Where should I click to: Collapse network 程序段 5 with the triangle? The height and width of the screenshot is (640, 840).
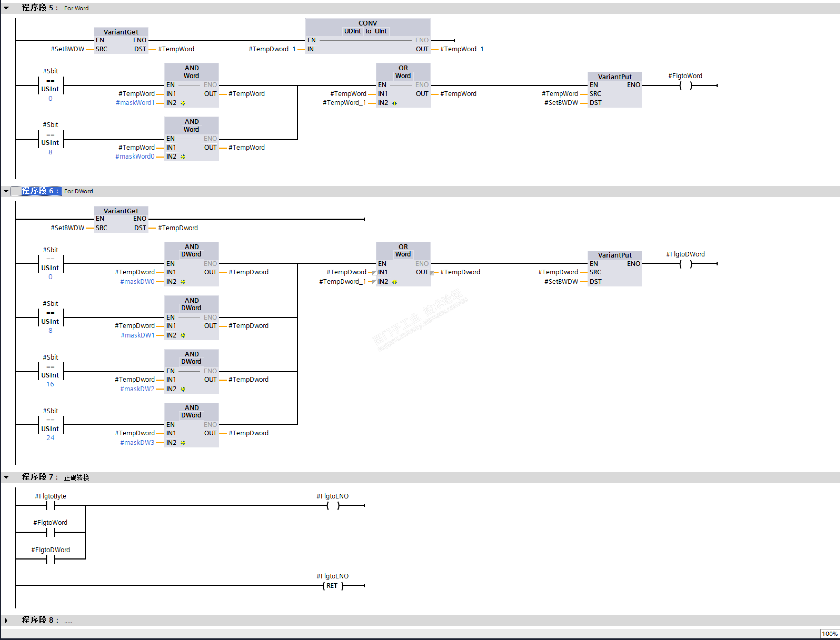point(7,8)
